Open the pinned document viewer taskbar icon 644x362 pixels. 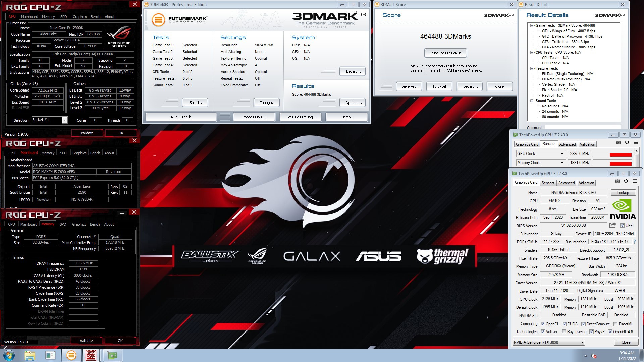(50, 355)
